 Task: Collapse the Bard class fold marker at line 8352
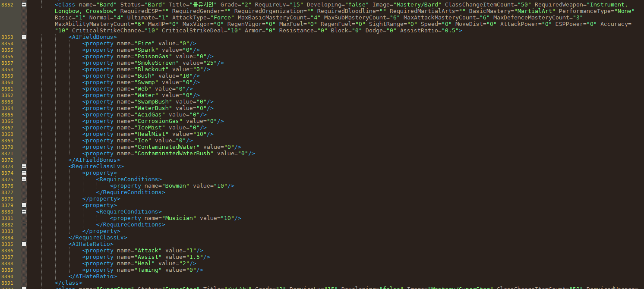(24, 4)
